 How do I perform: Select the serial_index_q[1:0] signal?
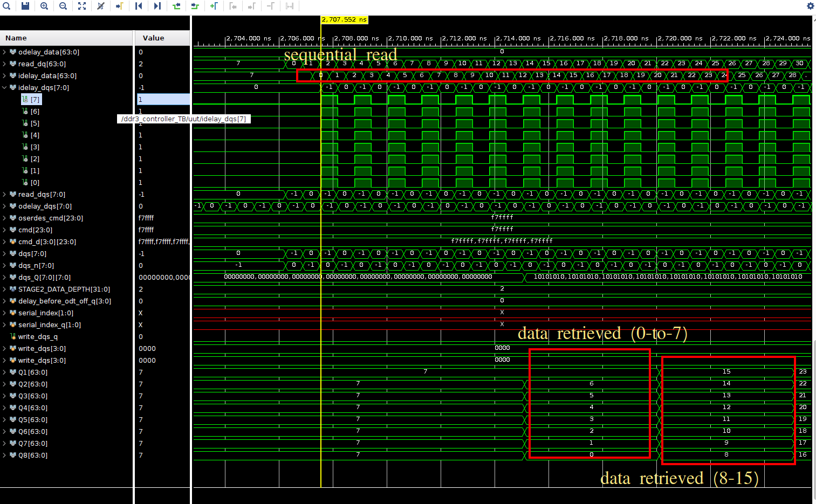coord(45,325)
